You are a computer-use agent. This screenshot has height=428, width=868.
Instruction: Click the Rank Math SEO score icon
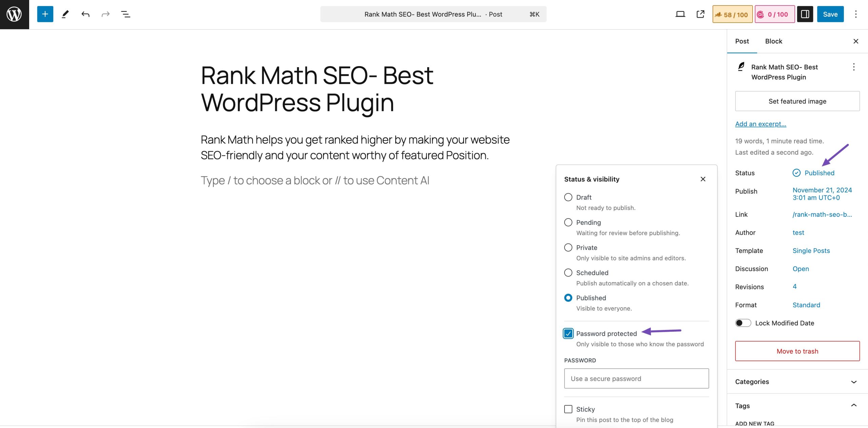731,14
